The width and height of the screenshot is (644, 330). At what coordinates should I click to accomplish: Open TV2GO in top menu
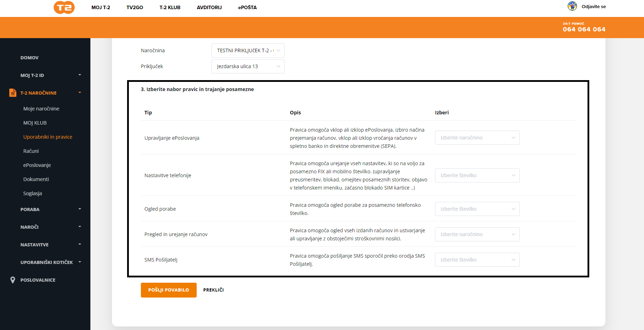tap(135, 7)
